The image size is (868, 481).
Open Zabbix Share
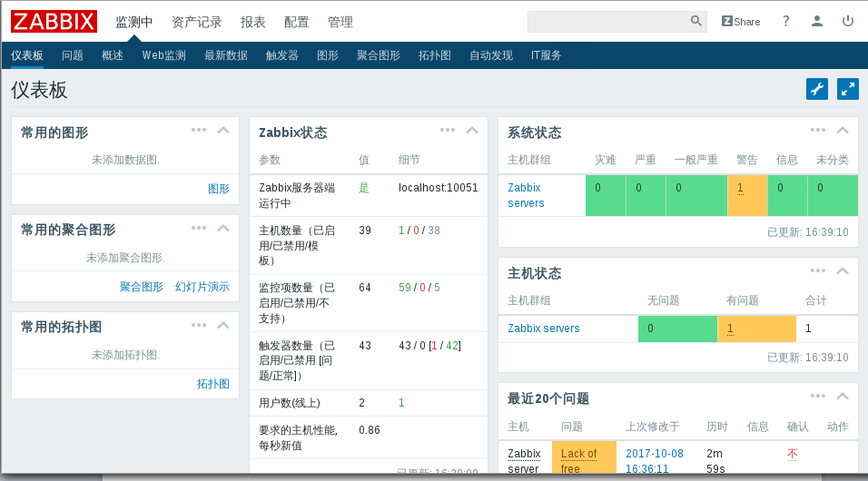(x=741, y=22)
